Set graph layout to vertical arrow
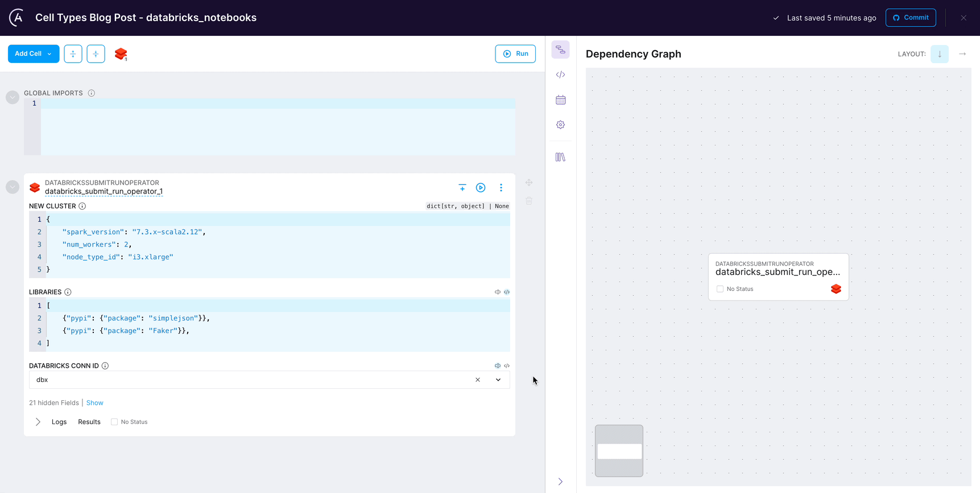Image resolution: width=980 pixels, height=493 pixels. coord(940,54)
